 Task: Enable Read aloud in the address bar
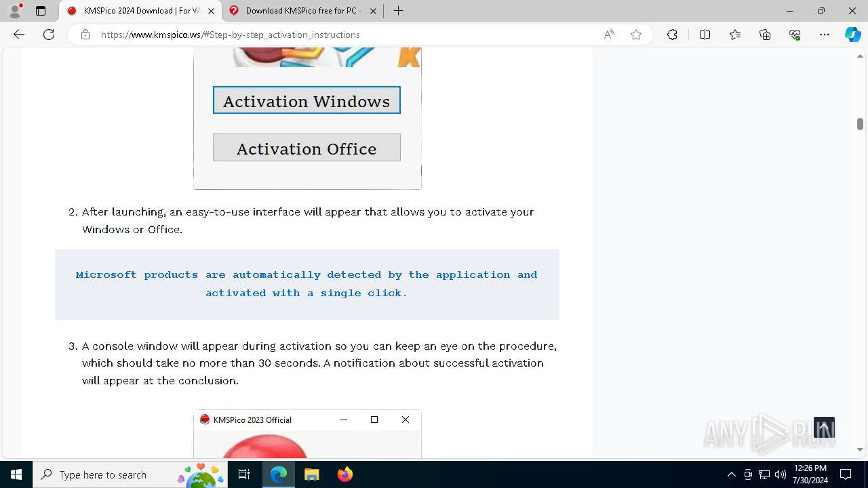tap(609, 35)
